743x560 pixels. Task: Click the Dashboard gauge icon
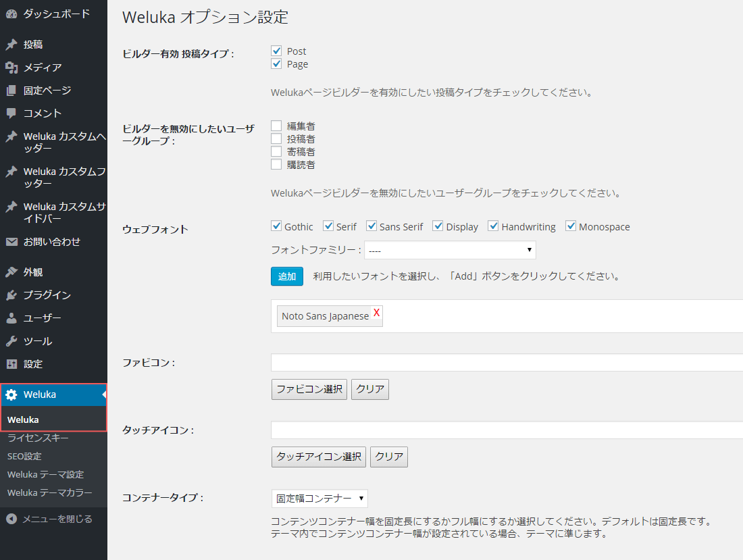coord(11,14)
